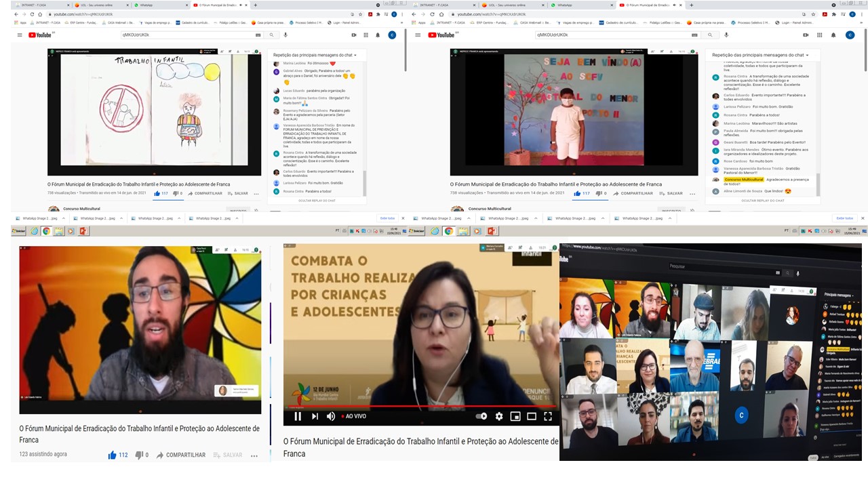
Task: Open Internet Explorer icon in top-left taskbar
Action: 34,231
